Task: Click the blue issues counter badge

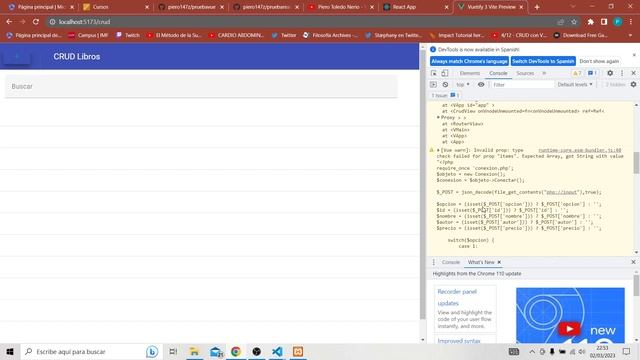Action: pyautogui.click(x=592, y=73)
